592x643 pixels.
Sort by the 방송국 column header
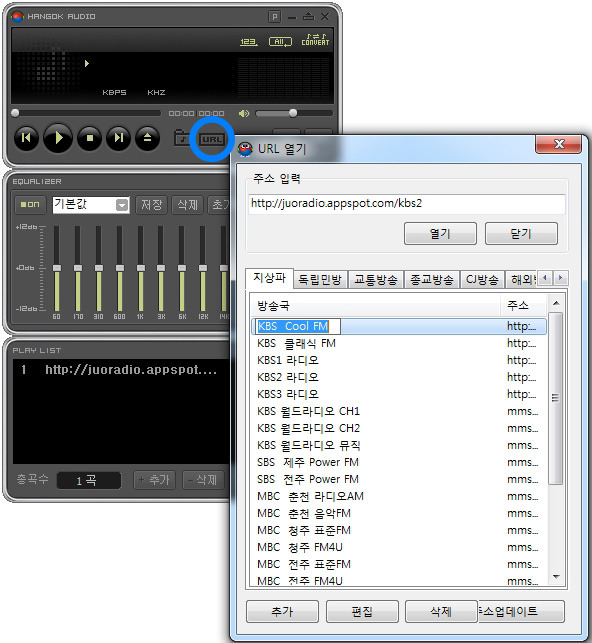click(x=375, y=306)
